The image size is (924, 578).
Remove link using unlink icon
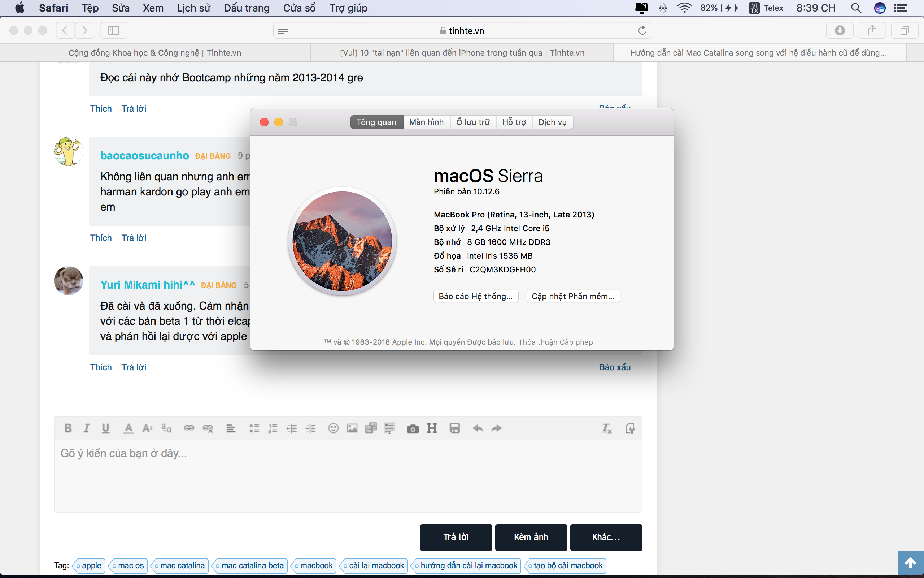pos(208,428)
